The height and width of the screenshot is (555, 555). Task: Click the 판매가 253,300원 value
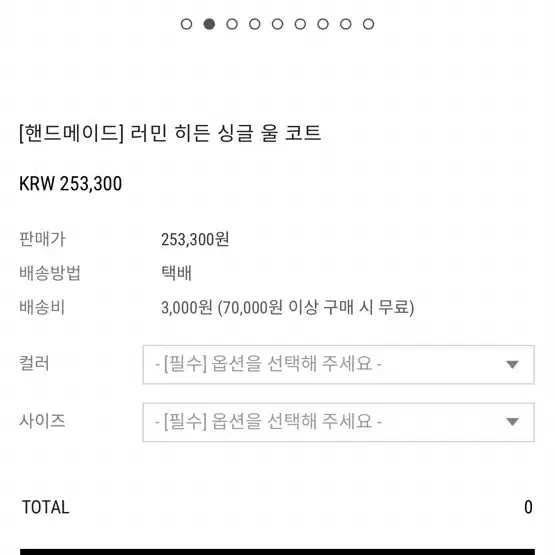click(195, 239)
